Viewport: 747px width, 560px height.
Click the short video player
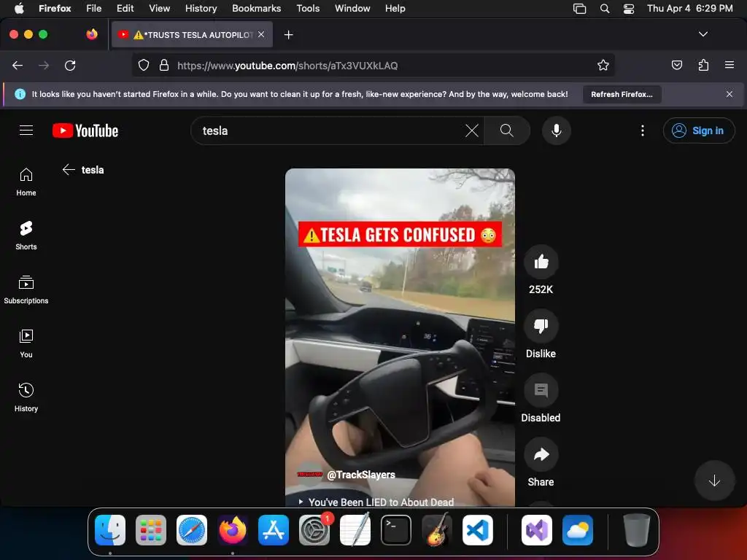pyautogui.click(x=400, y=337)
